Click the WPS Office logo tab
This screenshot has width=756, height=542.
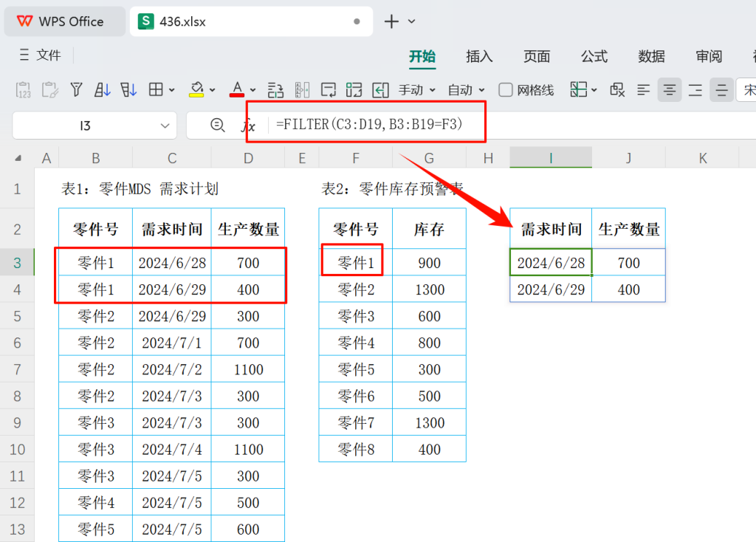65,21
